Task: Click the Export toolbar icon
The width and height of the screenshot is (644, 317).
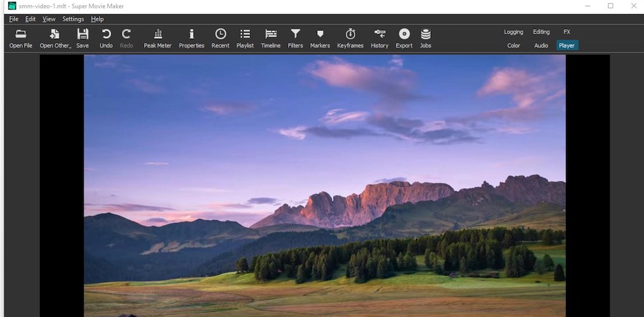Action: coord(404,38)
